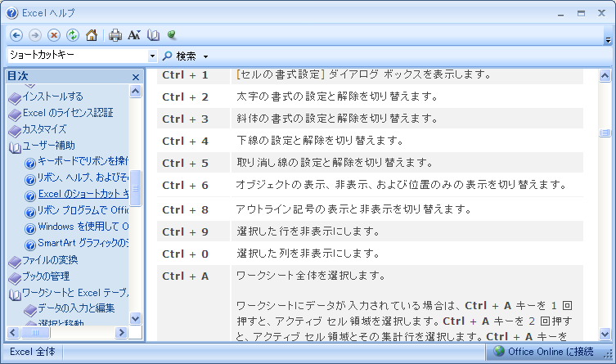The height and width of the screenshot is (364, 616).
Task: Click book icon beside インストールする
Action: click(x=15, y=98)
